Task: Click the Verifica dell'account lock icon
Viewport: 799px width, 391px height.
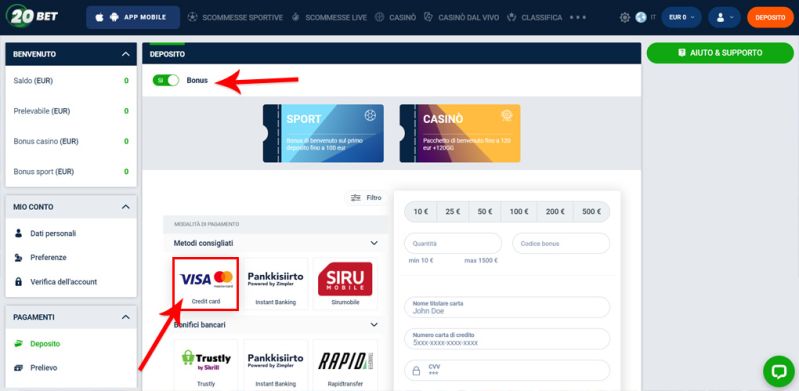Action: point(19,281)
